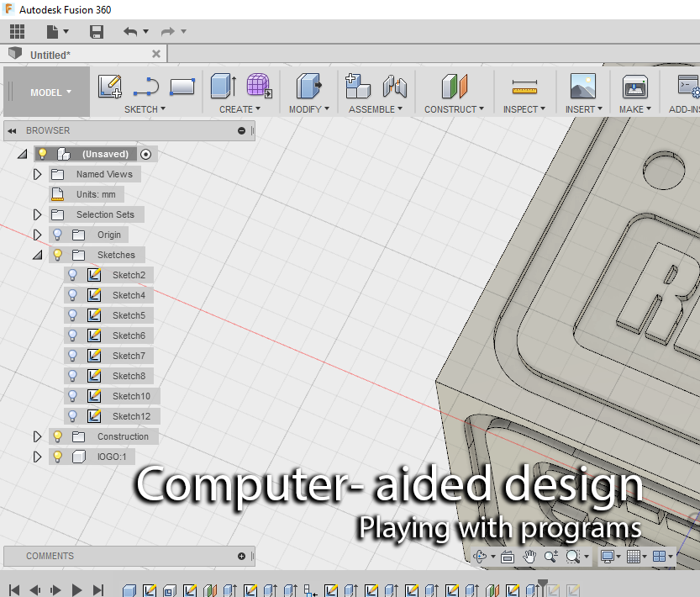This screenshot has height=597, width=700.
Task: Toggle visibility bulb of Sketch2
Action: coord(72,275)
